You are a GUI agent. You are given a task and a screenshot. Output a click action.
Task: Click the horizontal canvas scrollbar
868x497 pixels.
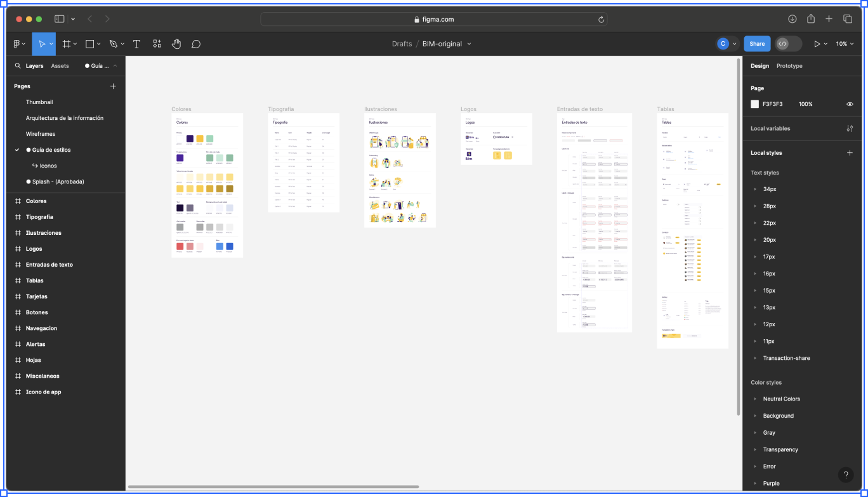273,487
